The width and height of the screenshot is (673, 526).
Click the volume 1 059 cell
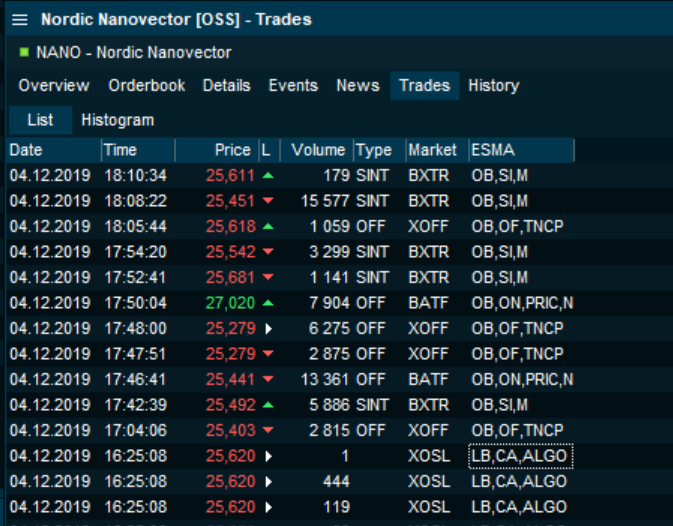click(330, 227)
